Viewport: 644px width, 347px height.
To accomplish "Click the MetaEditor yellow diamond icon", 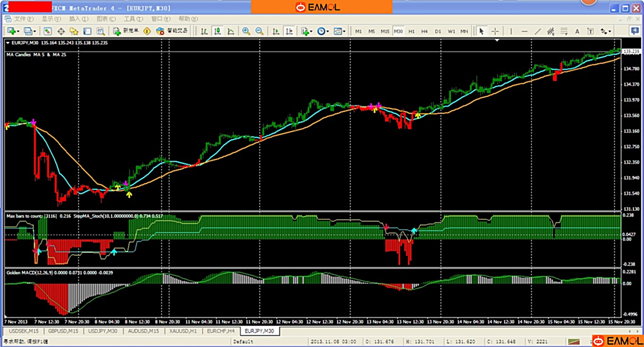I will click(147, 31).
